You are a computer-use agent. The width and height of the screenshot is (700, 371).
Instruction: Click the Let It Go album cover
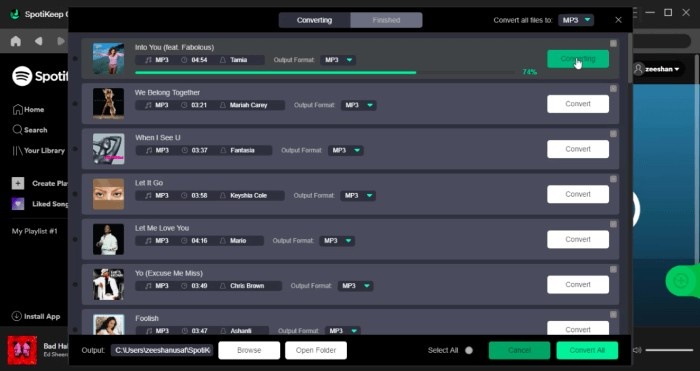(x=108, y=194)
